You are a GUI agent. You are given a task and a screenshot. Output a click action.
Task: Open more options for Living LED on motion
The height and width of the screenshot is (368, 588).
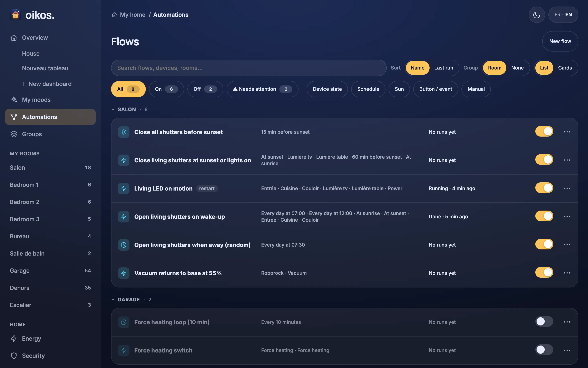click(x=567, y=188)
